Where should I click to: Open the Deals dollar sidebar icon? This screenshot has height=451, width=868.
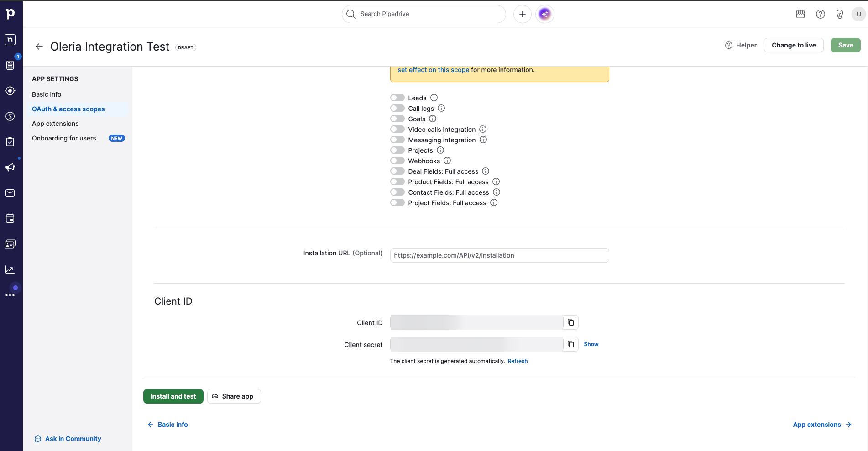click(x=10, y=116)
